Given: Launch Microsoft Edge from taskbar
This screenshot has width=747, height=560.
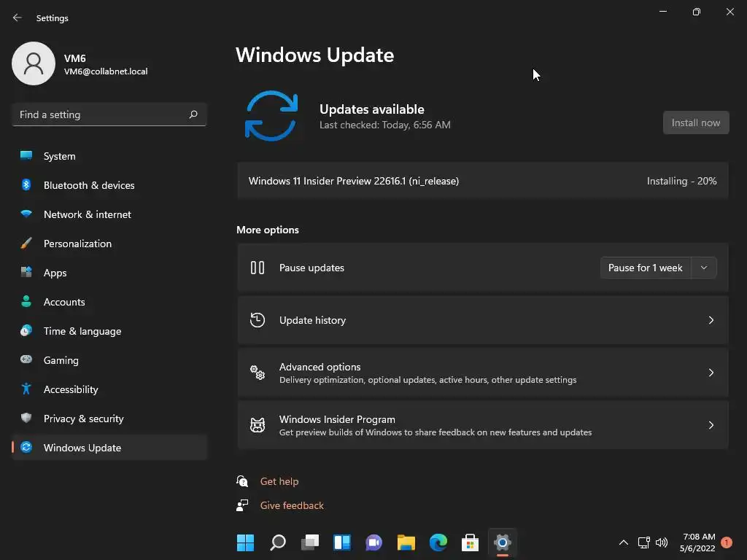Looking at the screenshot, I should coord(438,542).
